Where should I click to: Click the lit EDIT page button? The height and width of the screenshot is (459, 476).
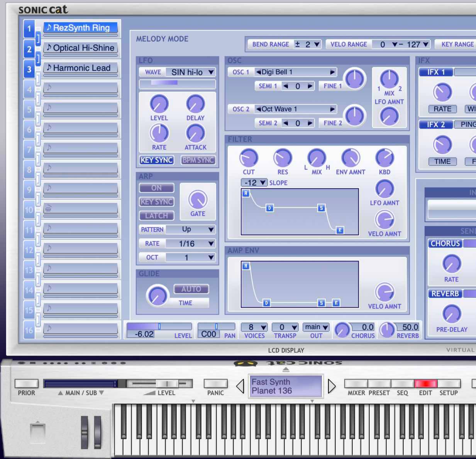coord(425,384)
